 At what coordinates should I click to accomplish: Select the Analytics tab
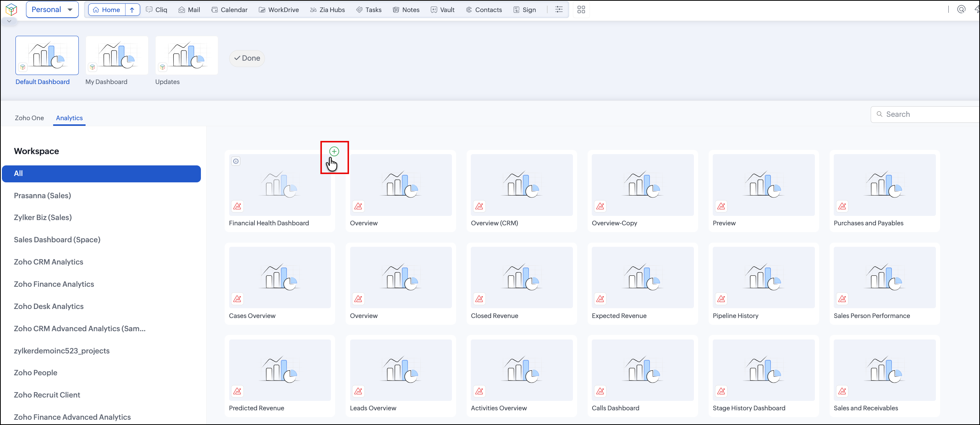69,118
